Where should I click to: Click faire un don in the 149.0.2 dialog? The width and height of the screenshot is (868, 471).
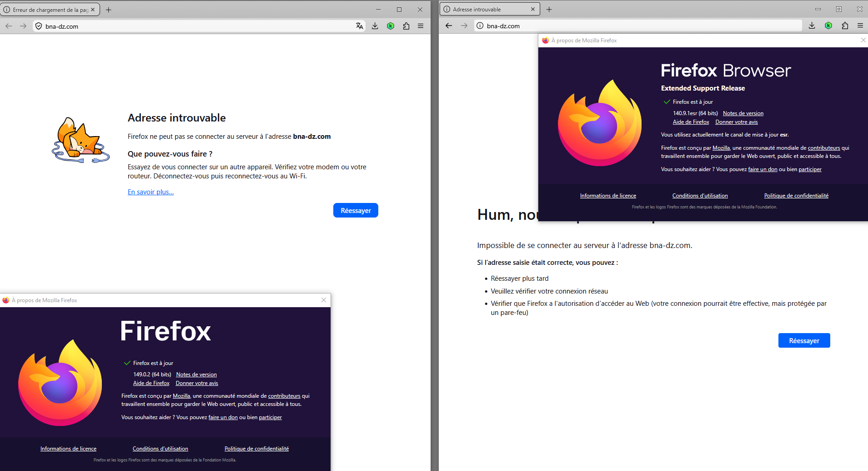223,417
